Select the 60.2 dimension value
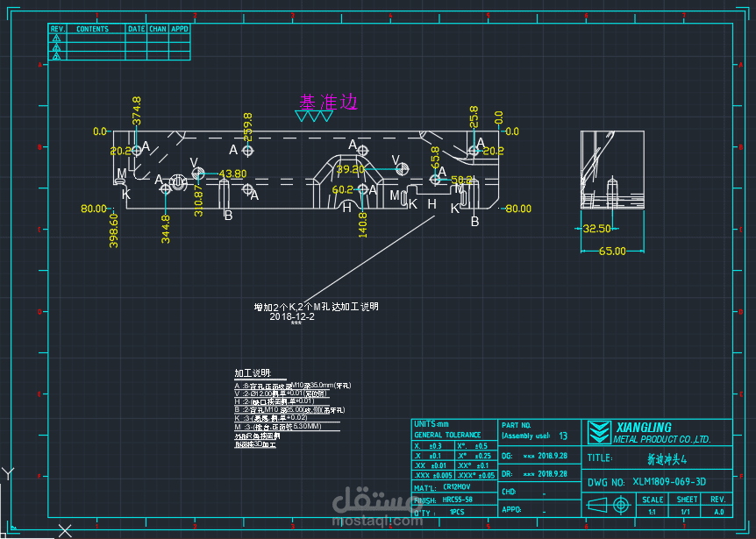756x539 pixels. [x=342, y=190]
